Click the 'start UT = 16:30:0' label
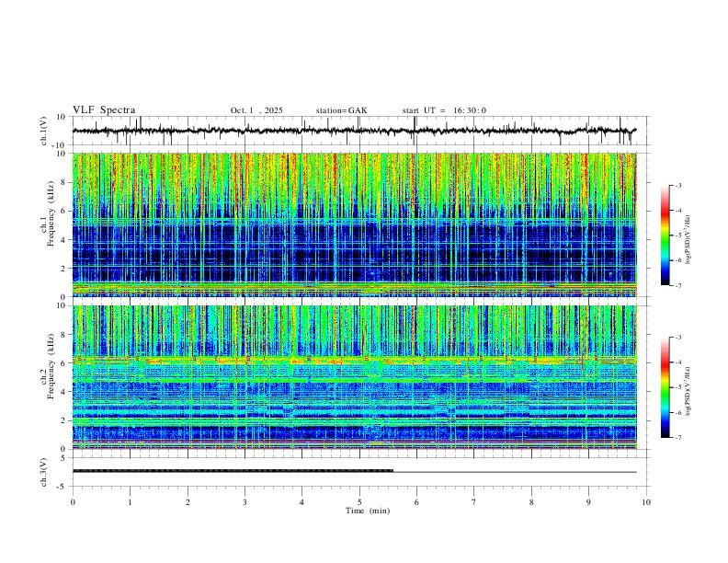 coord(444,110)
